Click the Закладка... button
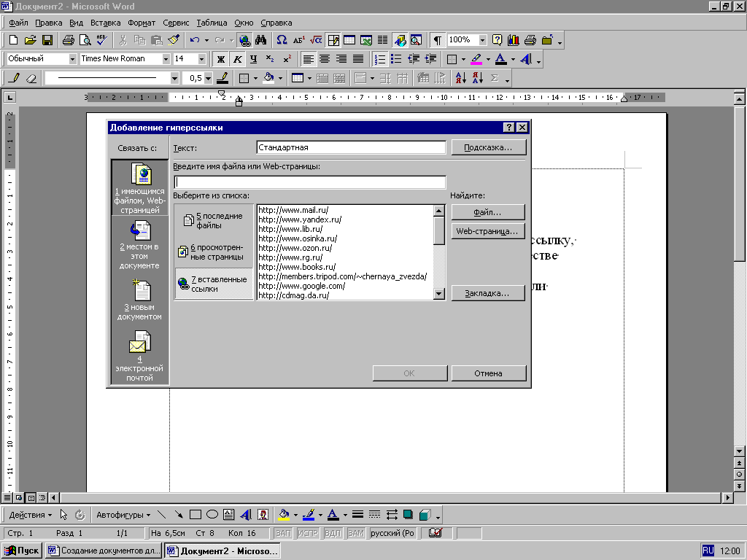Screen dimensions: 747x560 (x=488, y=293)
